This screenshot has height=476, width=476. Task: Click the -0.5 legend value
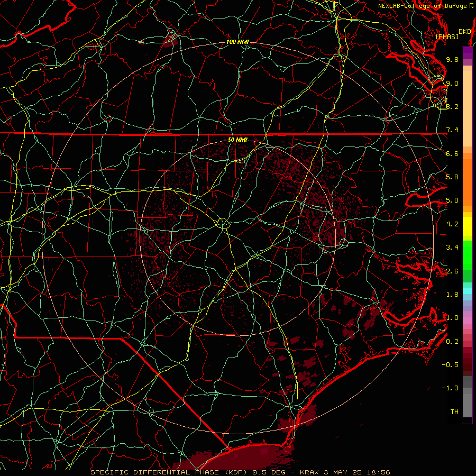450,365
